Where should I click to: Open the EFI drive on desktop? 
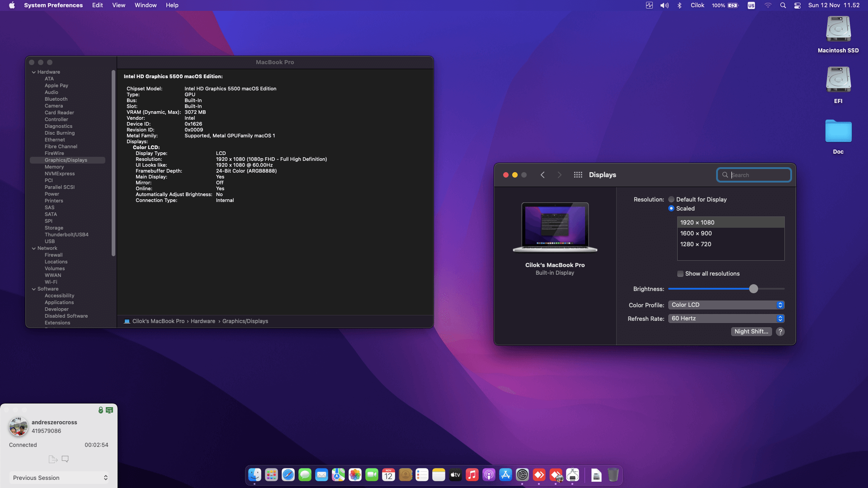pyautogui.click(x=838, y=80)
